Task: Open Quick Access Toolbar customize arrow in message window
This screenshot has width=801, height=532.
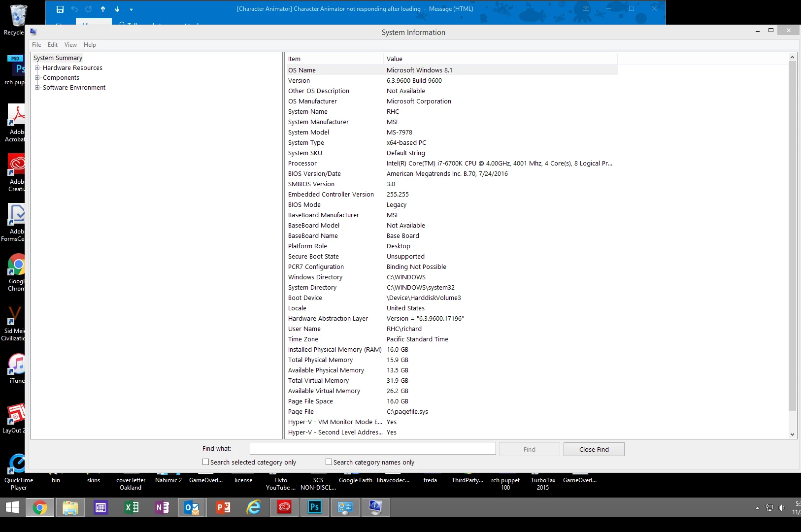Action: pos(131,9)
